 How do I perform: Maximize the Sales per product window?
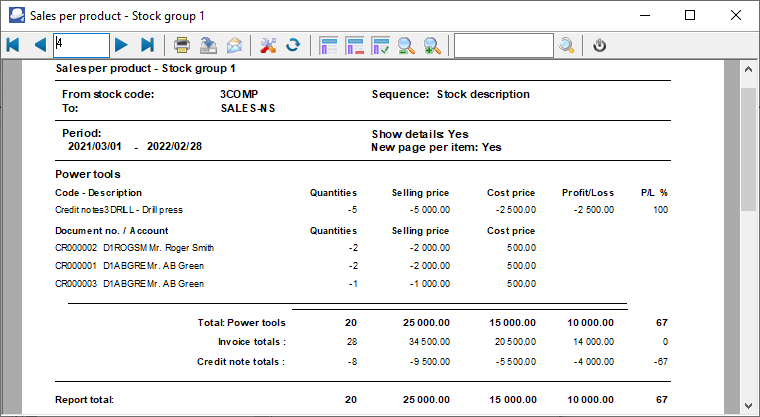(690, 15)
